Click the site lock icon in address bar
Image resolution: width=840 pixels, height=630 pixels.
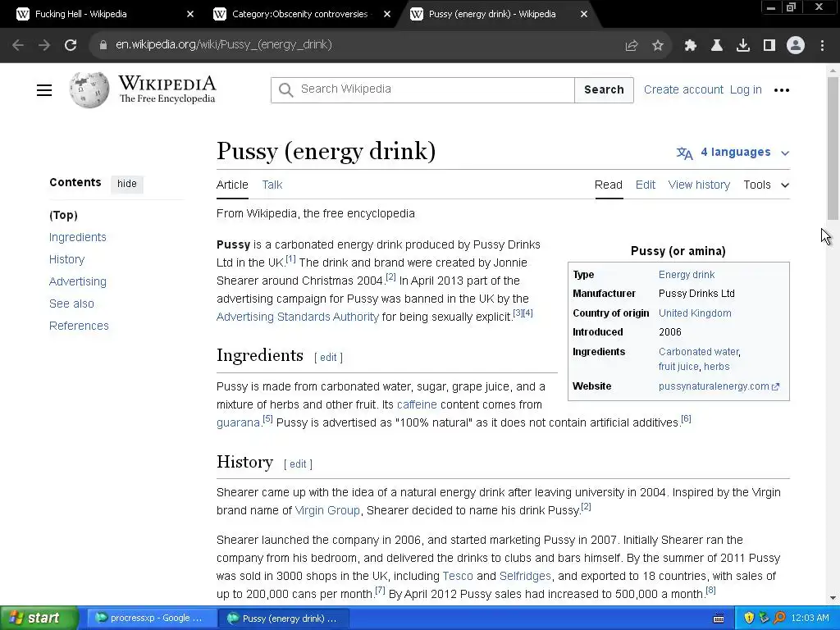click(x=103, y=45)
